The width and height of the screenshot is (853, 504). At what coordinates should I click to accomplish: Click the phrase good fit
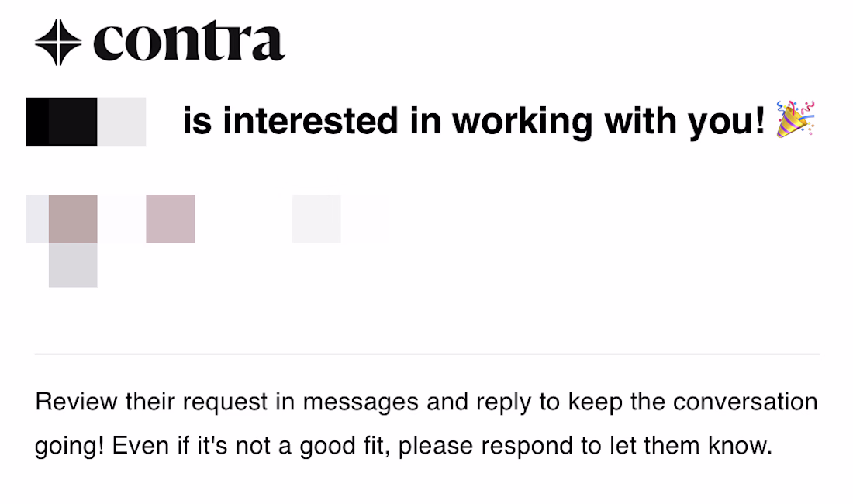coord(345,447)
